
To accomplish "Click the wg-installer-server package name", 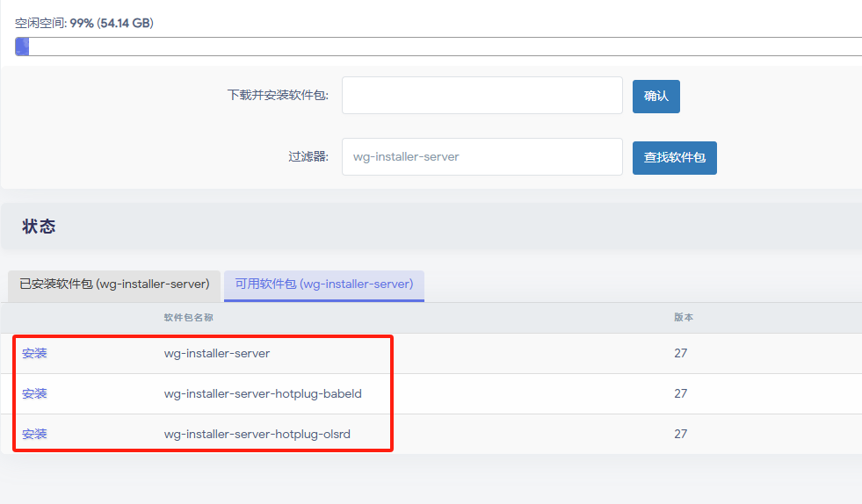I will pos(217,353).
